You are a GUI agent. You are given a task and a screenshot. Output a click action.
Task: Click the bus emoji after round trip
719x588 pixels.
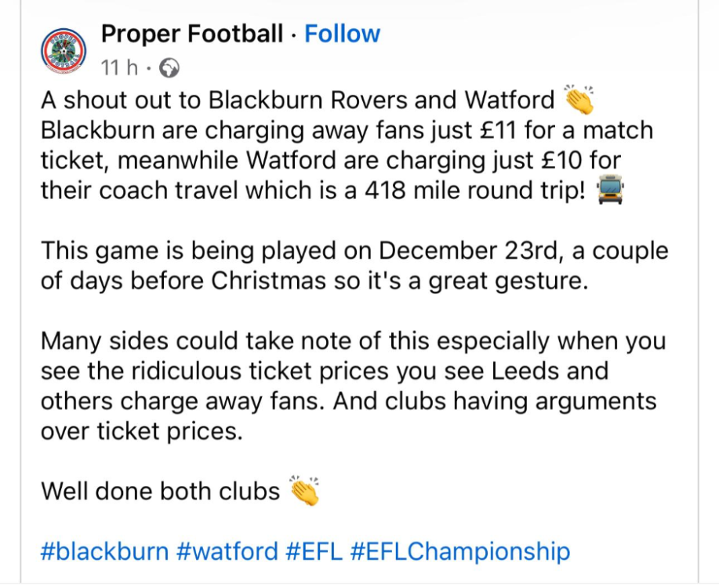click(x=609, y=189)
